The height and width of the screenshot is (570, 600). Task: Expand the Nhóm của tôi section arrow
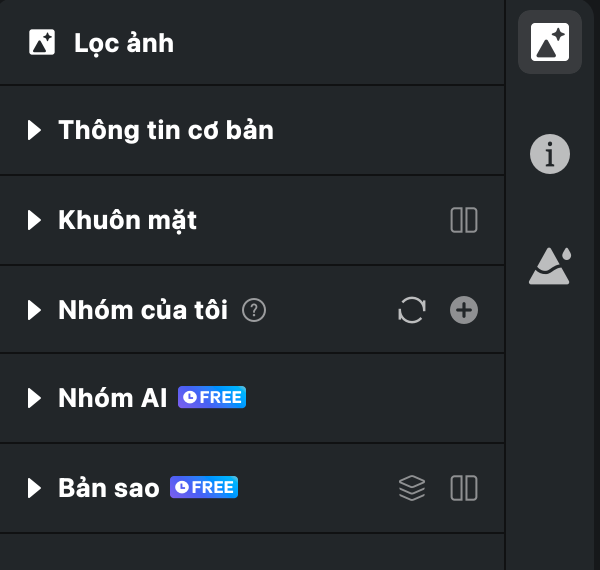tap(35, 311)
